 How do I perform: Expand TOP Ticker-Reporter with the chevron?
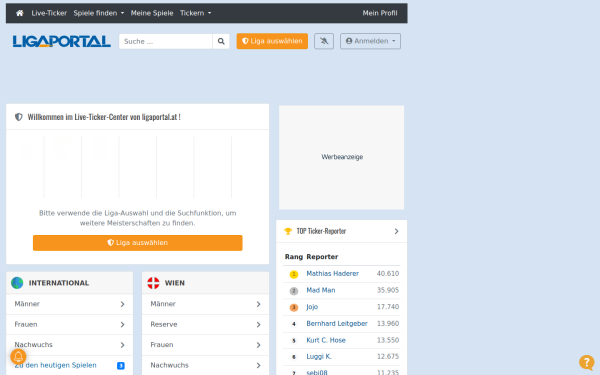pyautogui.click(x=396, y=231)
